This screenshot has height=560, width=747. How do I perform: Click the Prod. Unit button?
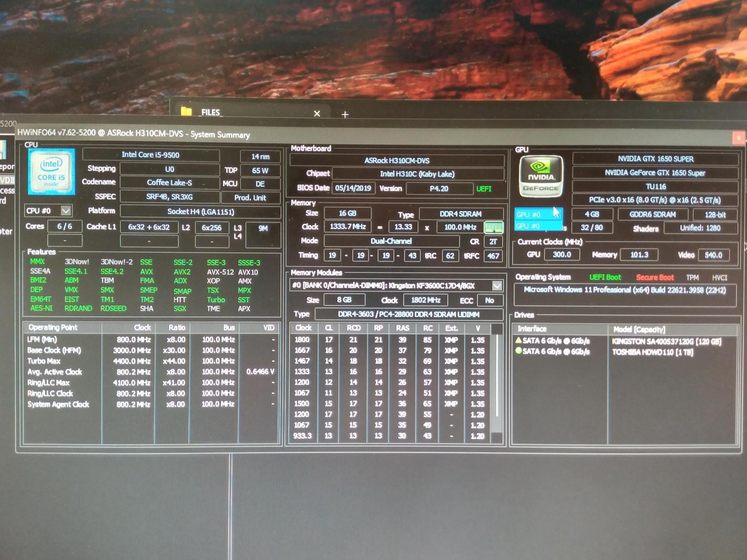(250, 197)
